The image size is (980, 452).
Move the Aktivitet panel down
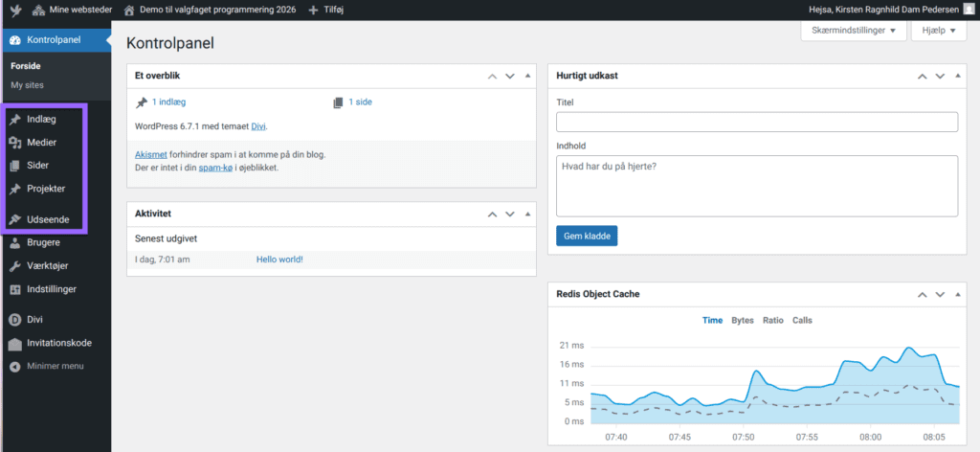pos(511,215)
